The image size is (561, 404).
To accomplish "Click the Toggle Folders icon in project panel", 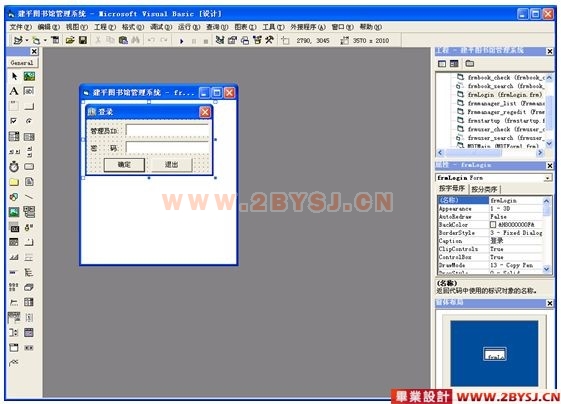I will click(x=470, y=64).
